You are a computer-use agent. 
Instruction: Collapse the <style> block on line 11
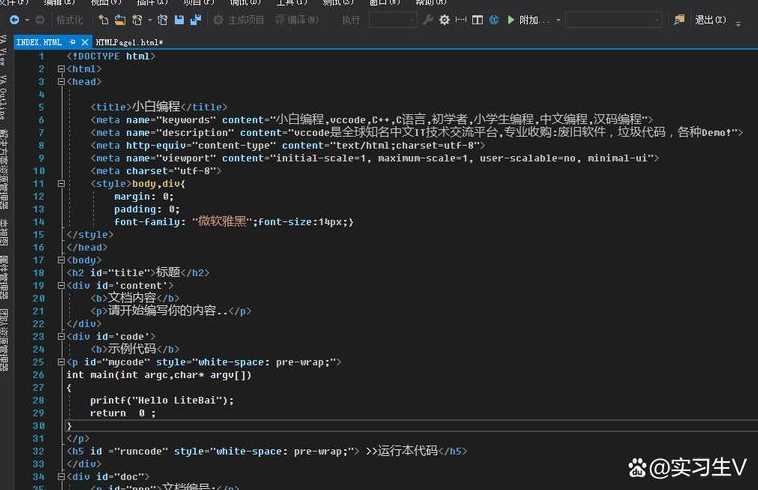point(61,184)
